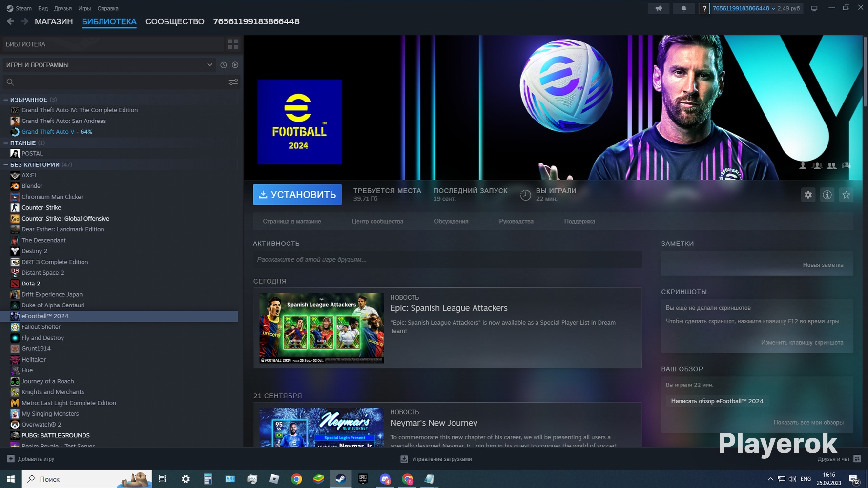Open the Руководства link

click(x=516, y=221)
